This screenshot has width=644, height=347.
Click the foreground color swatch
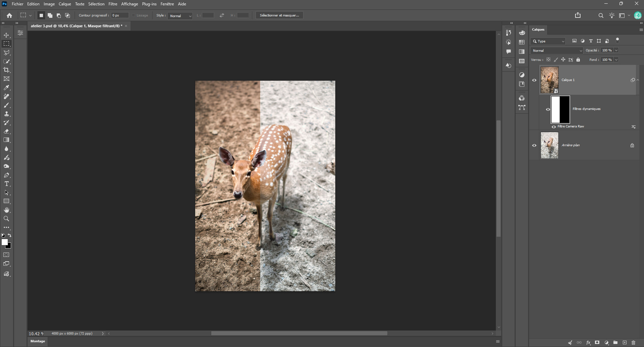(4, 242)
